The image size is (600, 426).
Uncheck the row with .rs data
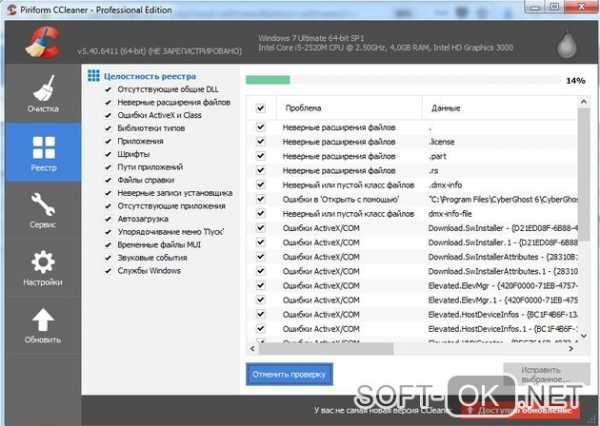(x=261, y=170)
